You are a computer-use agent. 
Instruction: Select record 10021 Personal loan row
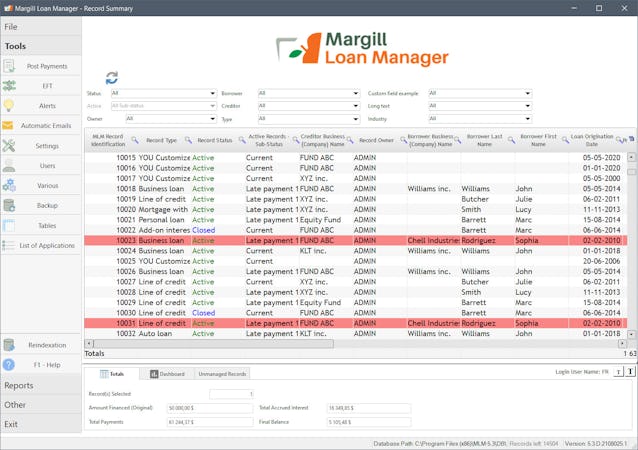[x=356, y=220]
